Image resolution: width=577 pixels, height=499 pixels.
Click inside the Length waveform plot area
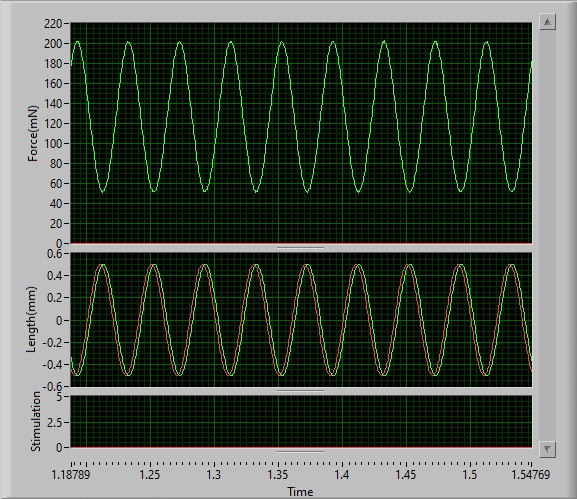[x=301, y=320]
